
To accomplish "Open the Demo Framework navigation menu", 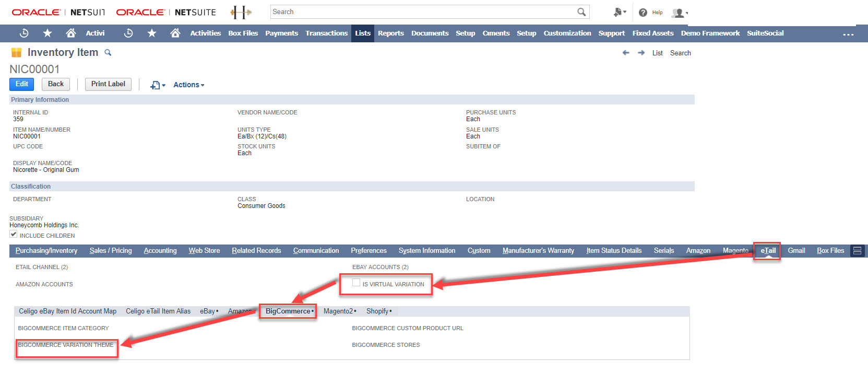I will click(710, 33).
